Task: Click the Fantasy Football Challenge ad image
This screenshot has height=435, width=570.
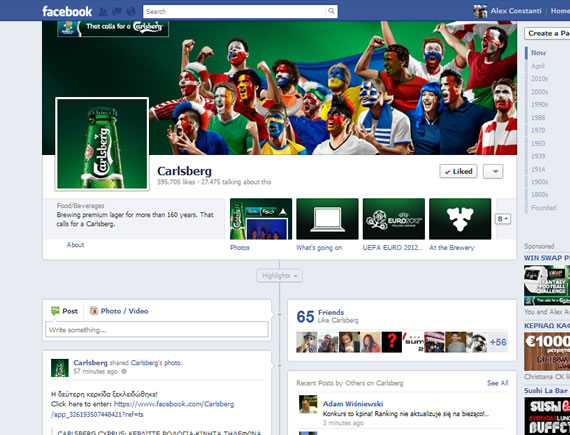Action: (x=547, y=285)
